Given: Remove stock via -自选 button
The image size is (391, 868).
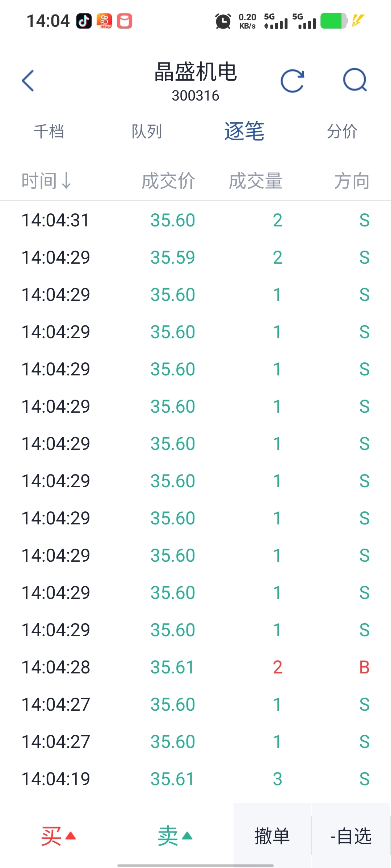Looking at the screenshot, I should click(351, 836).
